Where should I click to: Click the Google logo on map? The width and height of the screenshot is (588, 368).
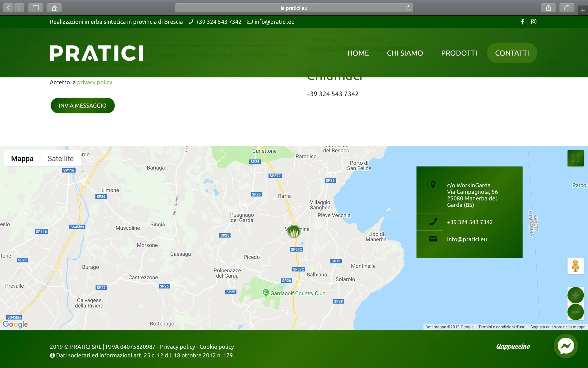tap(15, 324)
